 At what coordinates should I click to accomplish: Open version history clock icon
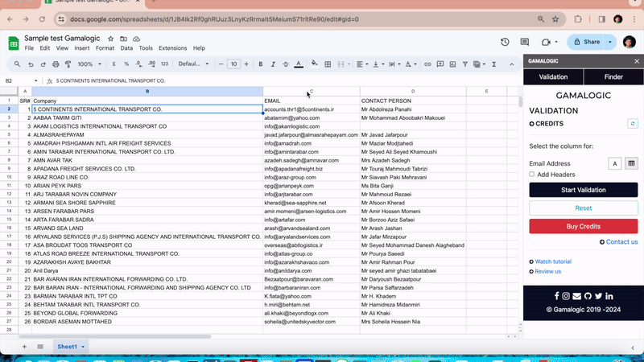505,42
